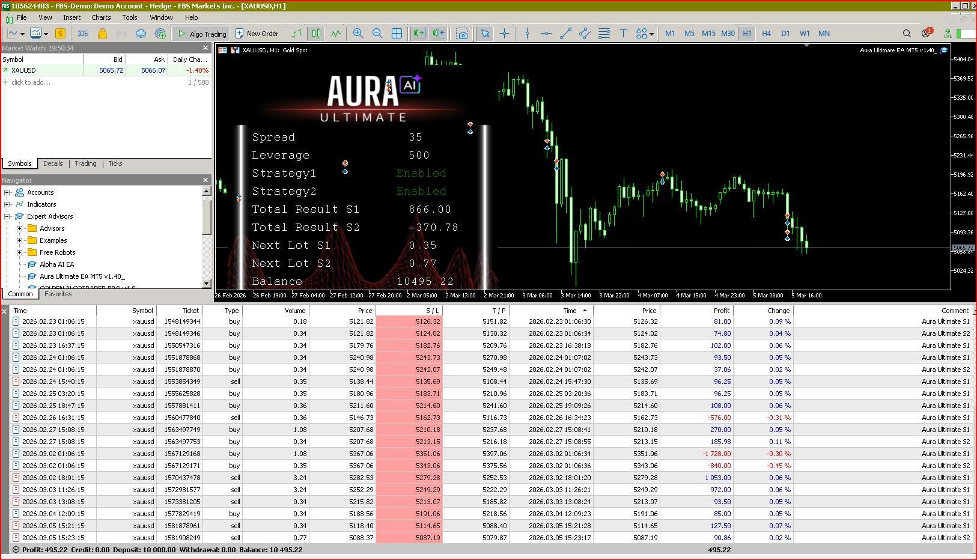
Task: Draw a horizontal line on chart
Action: point(546,34)
